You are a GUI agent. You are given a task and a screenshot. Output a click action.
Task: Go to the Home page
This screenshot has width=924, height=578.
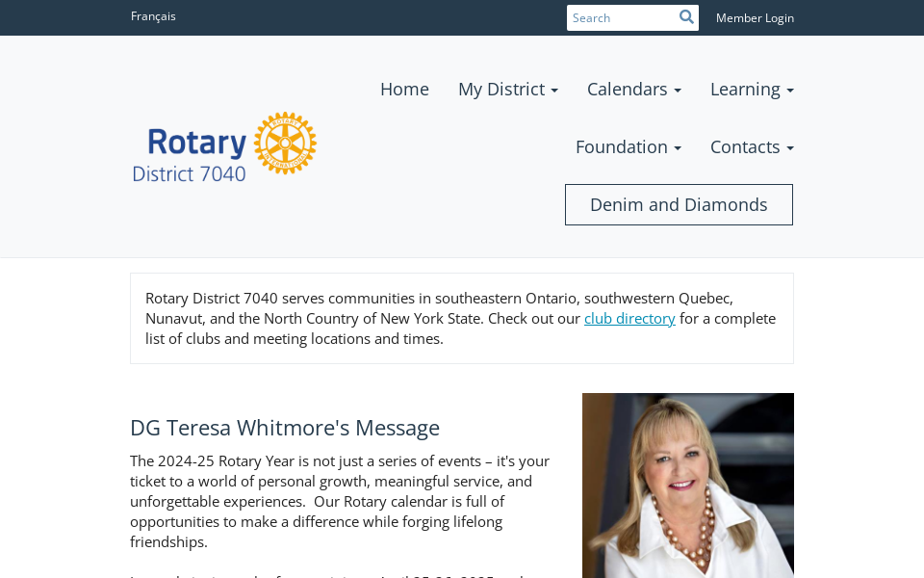pos(404,89)
